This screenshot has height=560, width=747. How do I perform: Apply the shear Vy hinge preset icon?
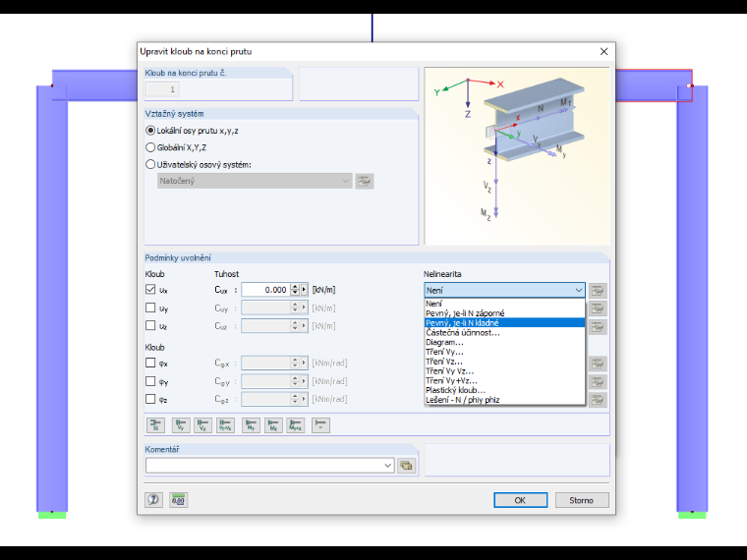(x=181, y=424)
